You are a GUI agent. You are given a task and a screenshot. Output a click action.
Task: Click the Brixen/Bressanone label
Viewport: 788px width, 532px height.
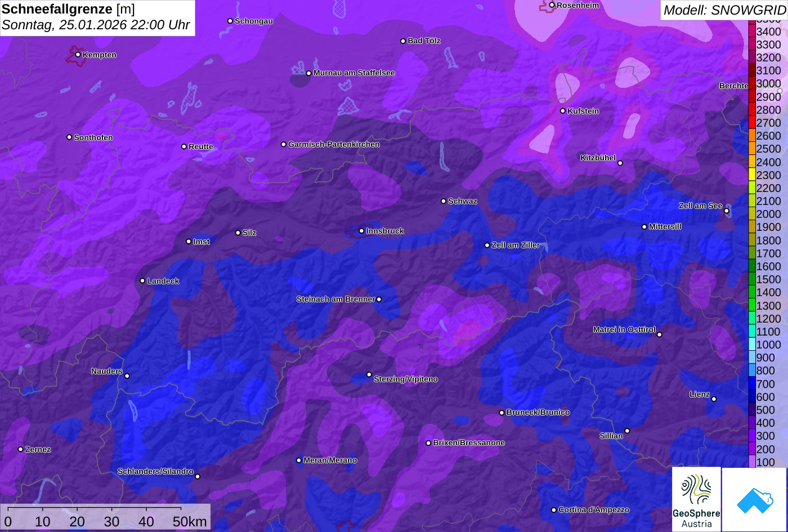[x=469, y=442]
